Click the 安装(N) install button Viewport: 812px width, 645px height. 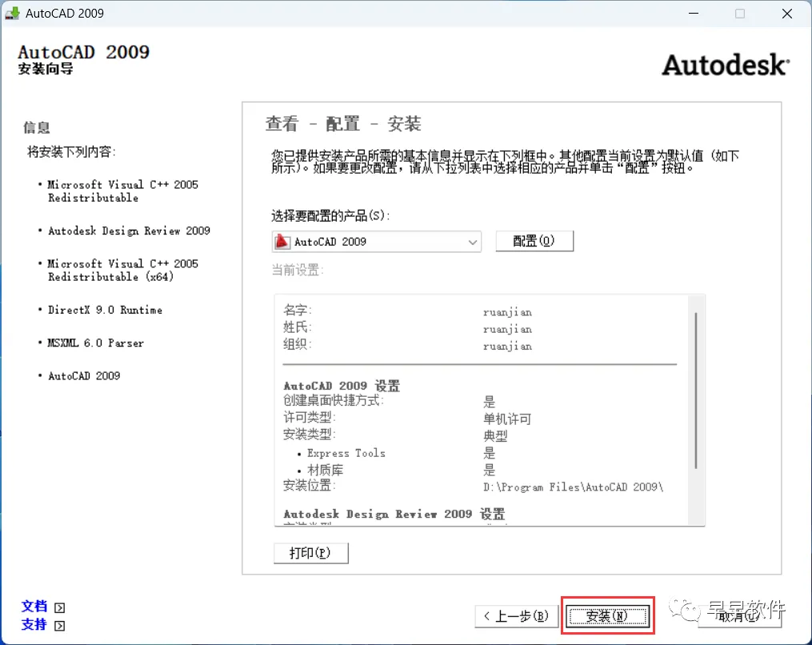click(608, 615)
